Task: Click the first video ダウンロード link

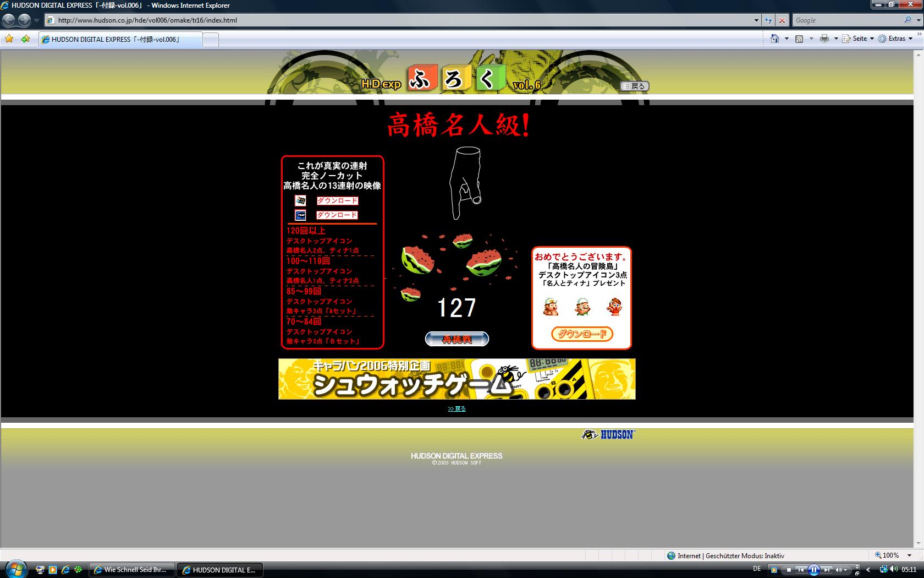Action: (337, 201)
